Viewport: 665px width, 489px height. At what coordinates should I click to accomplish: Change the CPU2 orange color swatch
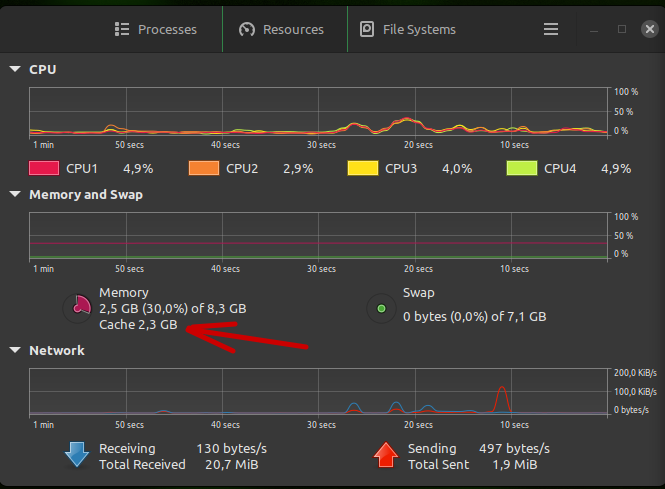pos(204,168)
